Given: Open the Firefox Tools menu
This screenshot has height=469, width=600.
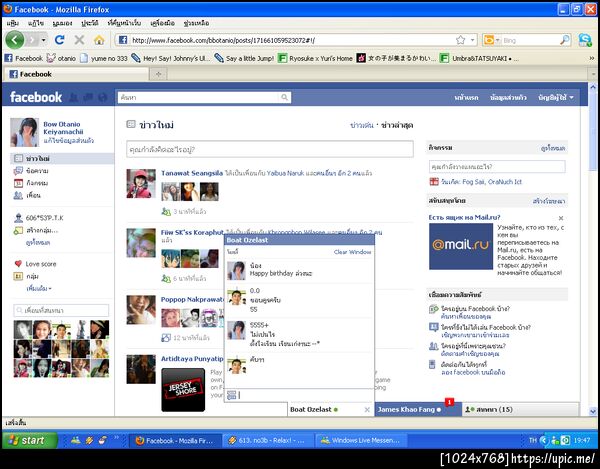Looking at the screenshot, I should tap(163, 23).
